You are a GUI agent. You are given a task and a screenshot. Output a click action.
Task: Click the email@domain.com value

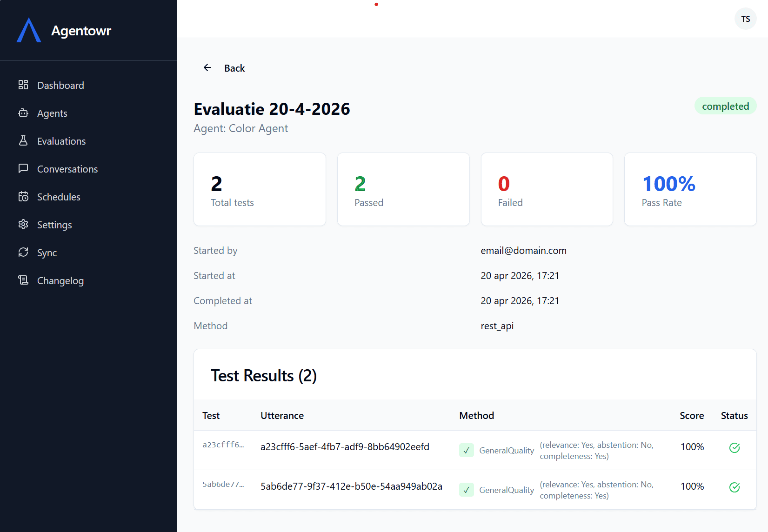pos(523,251)
